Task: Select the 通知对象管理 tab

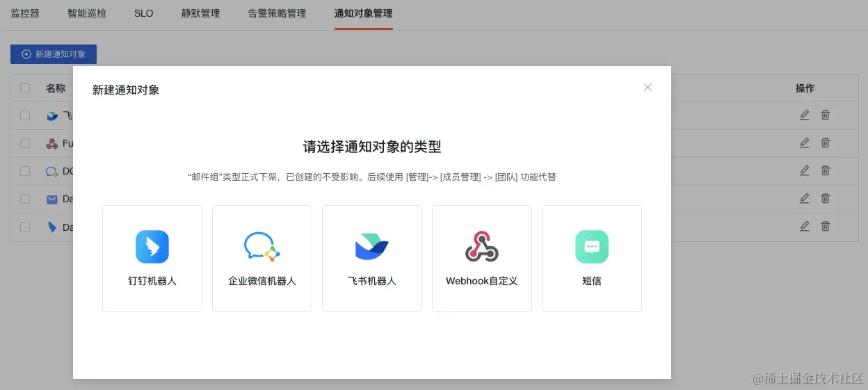Action: [363, 13]
